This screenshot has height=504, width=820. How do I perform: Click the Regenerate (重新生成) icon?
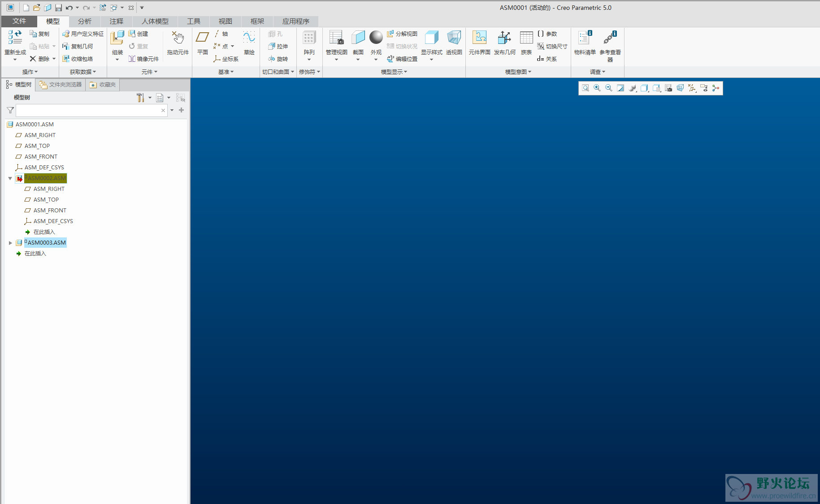(15, 38)
